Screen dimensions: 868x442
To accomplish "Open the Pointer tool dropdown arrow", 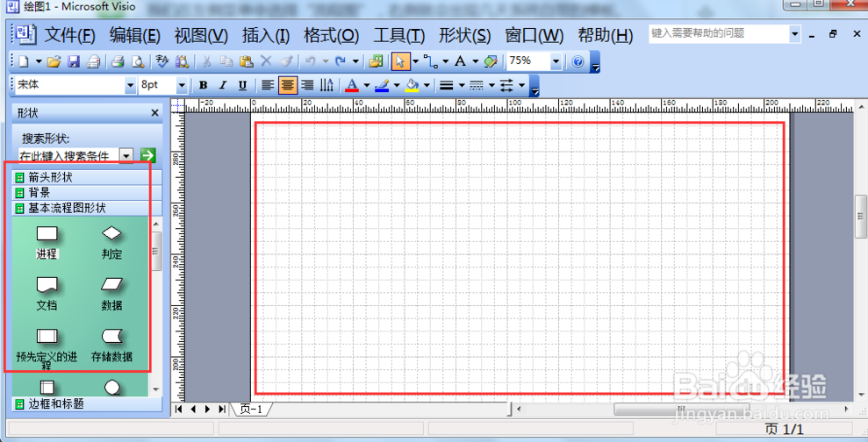I will (x=416, y=61).
